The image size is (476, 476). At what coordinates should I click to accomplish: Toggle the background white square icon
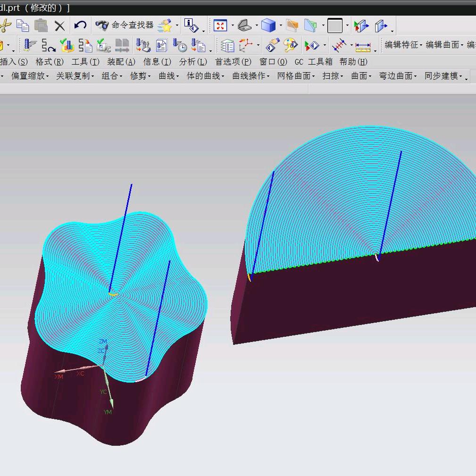pos(334,25)
